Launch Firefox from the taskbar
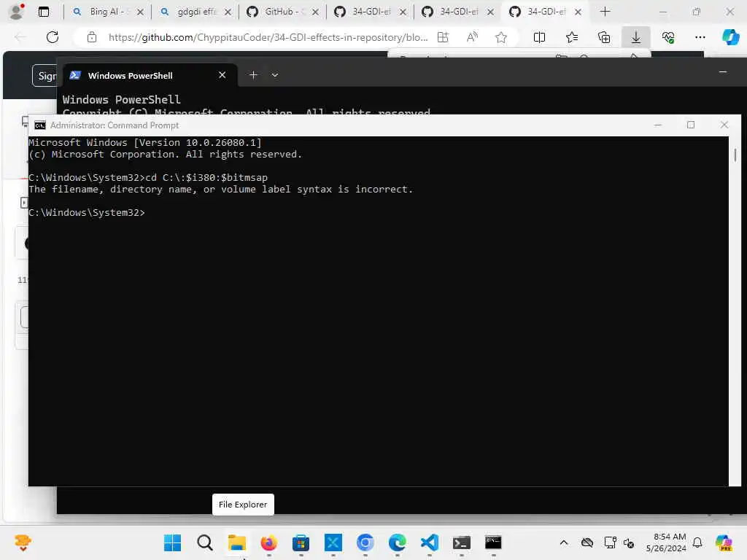Screen dimensions: 747x560 268,542
